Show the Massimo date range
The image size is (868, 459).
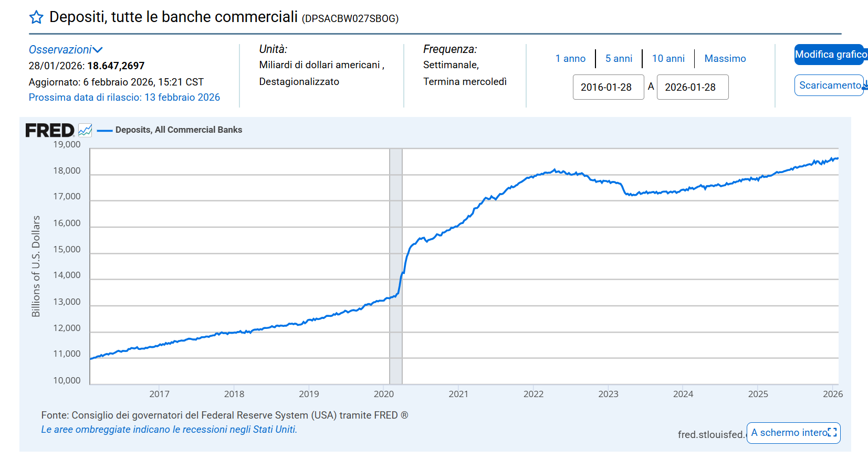[x=725, y=58]
